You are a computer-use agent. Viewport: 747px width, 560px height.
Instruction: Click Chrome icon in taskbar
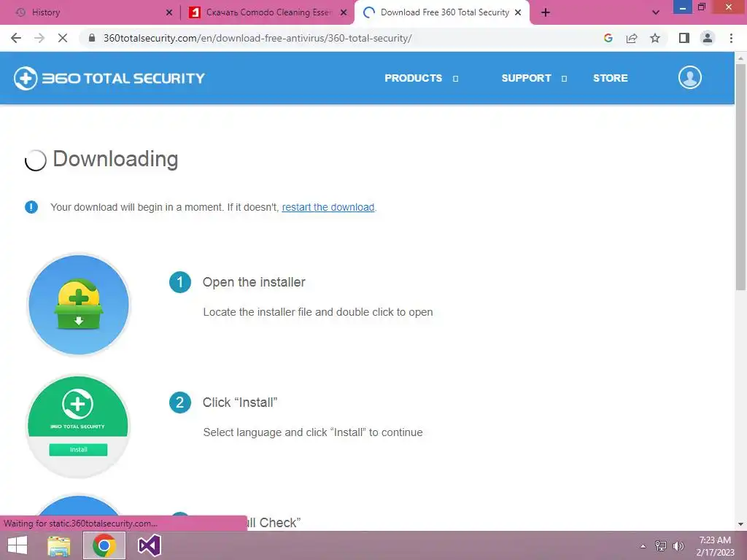pyautogui.click(x=104, y=545)
